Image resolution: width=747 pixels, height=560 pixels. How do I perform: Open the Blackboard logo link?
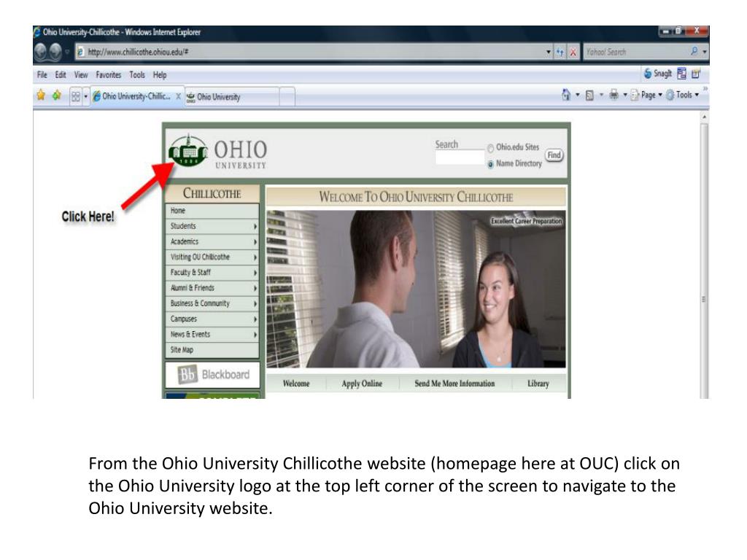click(x=212, y=375)
